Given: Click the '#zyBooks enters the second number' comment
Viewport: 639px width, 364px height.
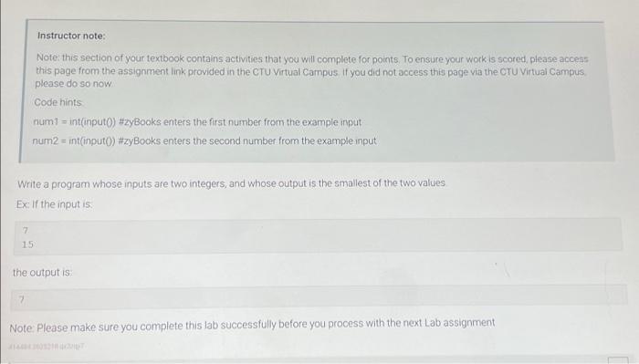Looking at the screenshot, I should click(247, 140).
